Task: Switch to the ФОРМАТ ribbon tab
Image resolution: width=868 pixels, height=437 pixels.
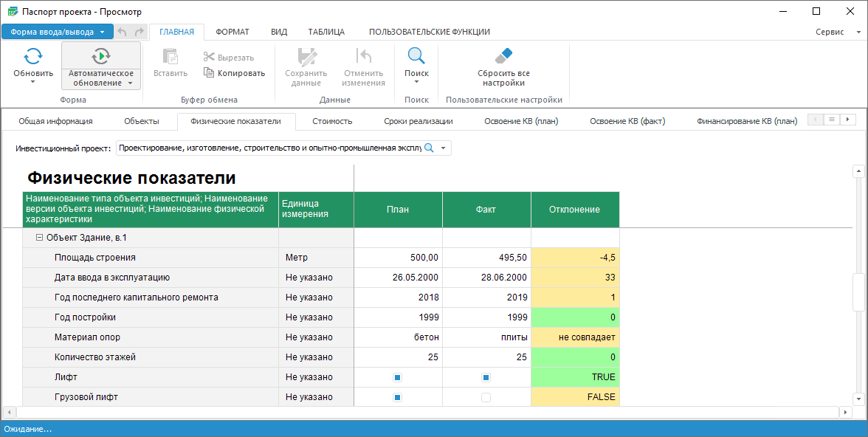Action: pos(232,32)
